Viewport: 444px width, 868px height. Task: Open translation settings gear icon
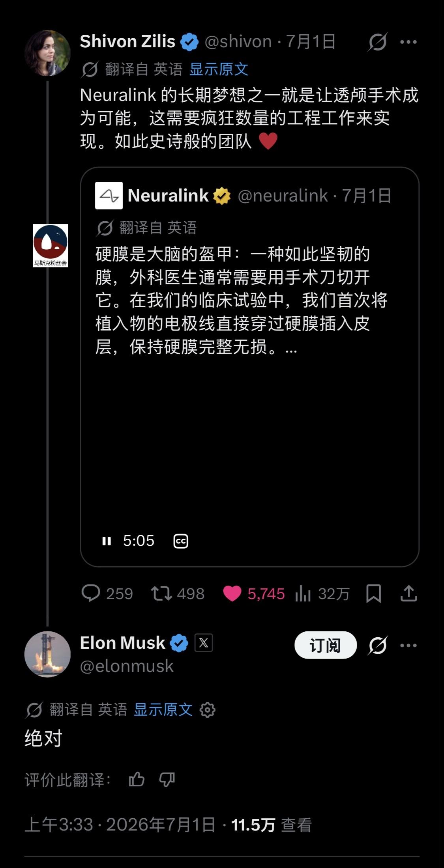(x=208, y=710)
